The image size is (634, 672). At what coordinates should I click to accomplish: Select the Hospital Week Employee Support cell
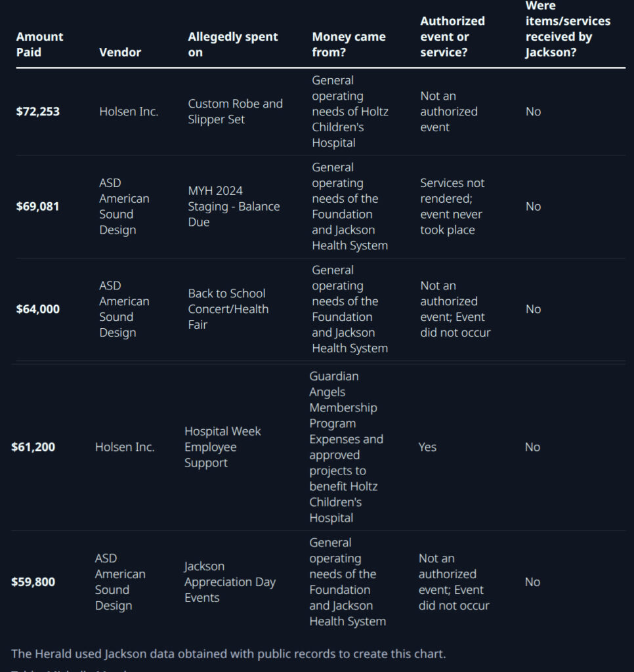coord(222,448)
